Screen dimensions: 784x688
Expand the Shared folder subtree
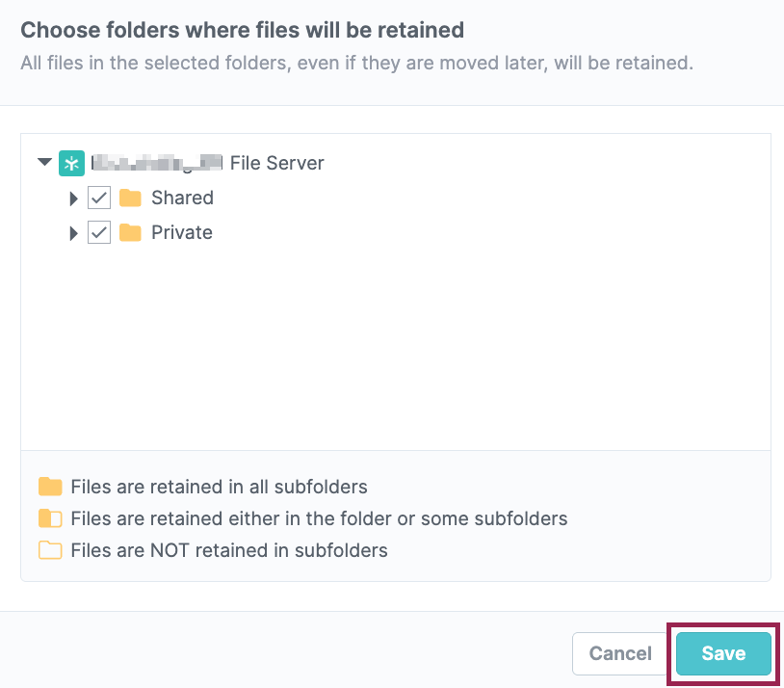coord(73,198)
